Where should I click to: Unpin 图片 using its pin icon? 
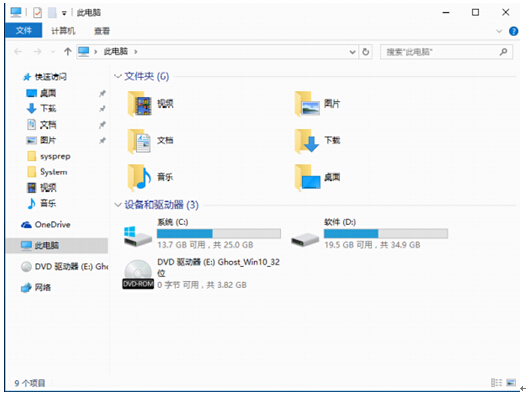[102, 141]
